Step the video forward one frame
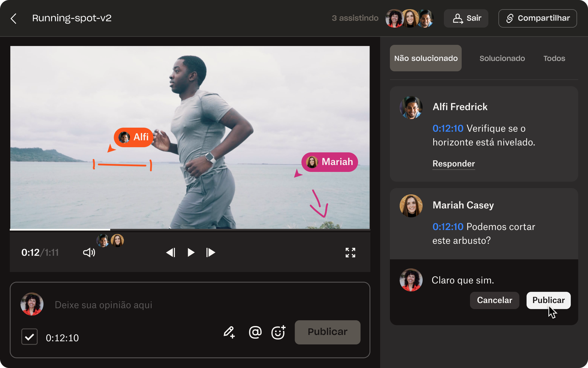Viewport: 588px width, 368px height. [210, 252]
